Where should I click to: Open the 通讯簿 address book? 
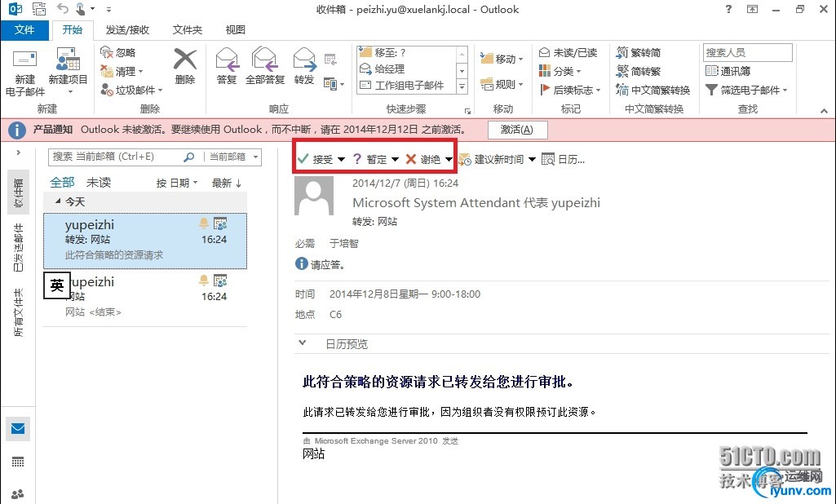coord(728,71)
